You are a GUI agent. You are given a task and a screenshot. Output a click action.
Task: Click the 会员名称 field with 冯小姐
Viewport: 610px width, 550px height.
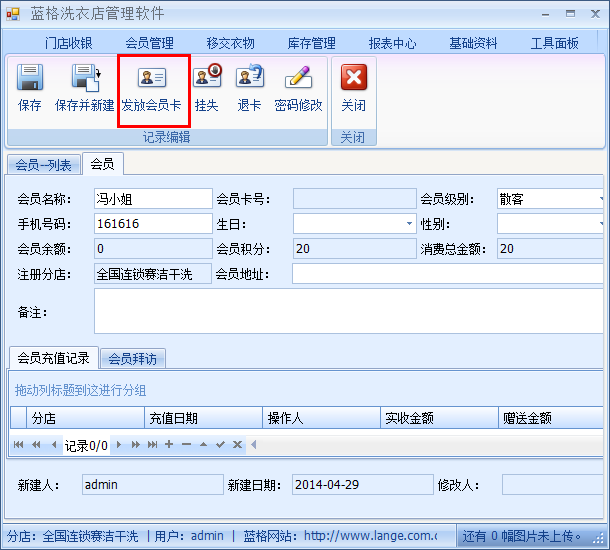153,199
